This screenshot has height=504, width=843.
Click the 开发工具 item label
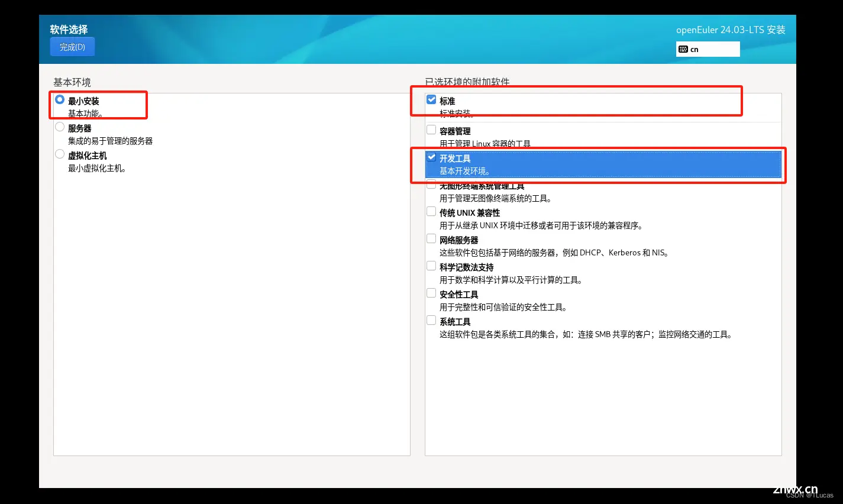tap(455, 159)
